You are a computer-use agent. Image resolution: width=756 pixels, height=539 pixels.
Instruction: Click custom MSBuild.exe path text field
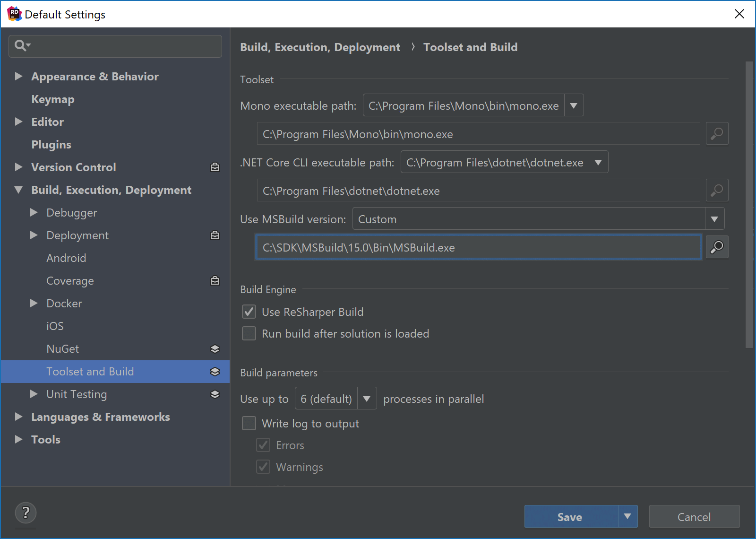point(478,247)
